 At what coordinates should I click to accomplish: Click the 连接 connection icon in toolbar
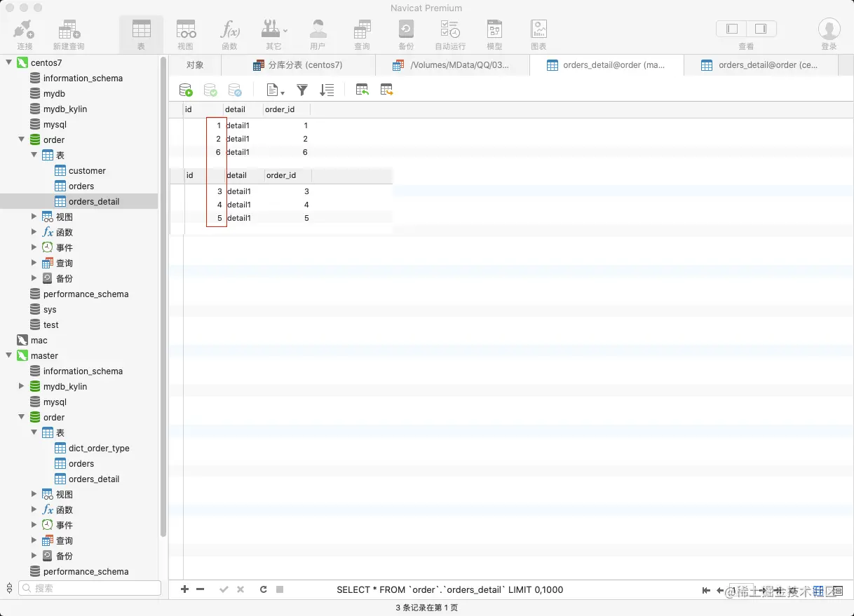coord(25,34)
